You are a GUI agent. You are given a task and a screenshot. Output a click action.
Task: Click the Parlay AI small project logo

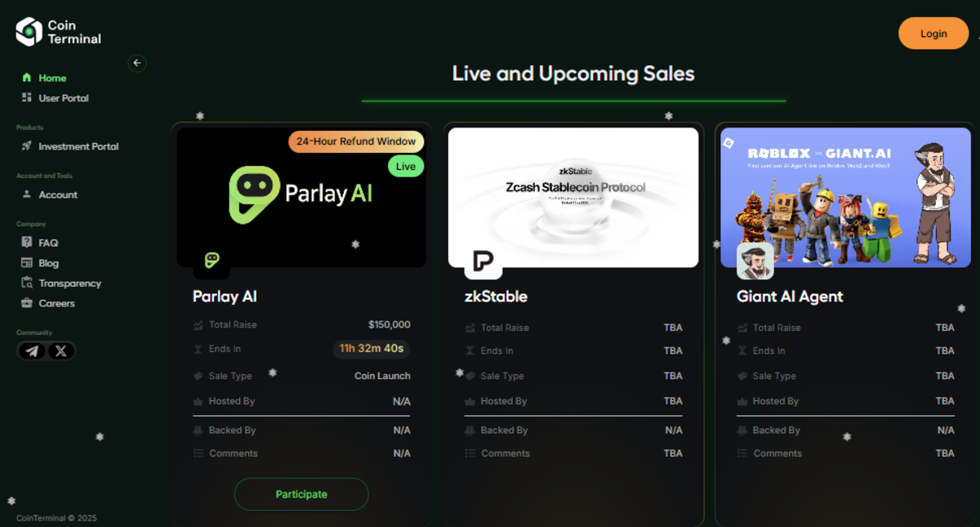(x=212, y=260)
